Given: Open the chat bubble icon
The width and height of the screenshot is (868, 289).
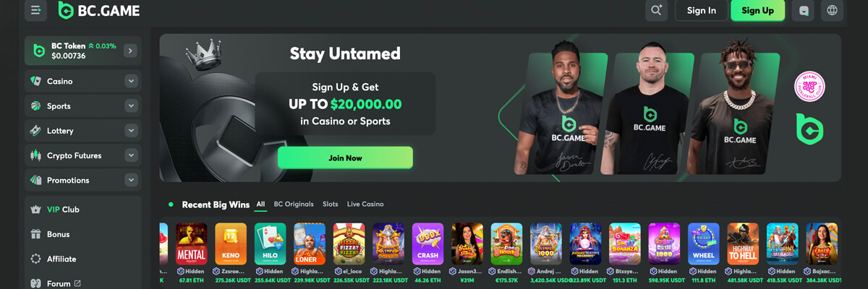Looking at the screenshot, I should (x=804, y=10).
